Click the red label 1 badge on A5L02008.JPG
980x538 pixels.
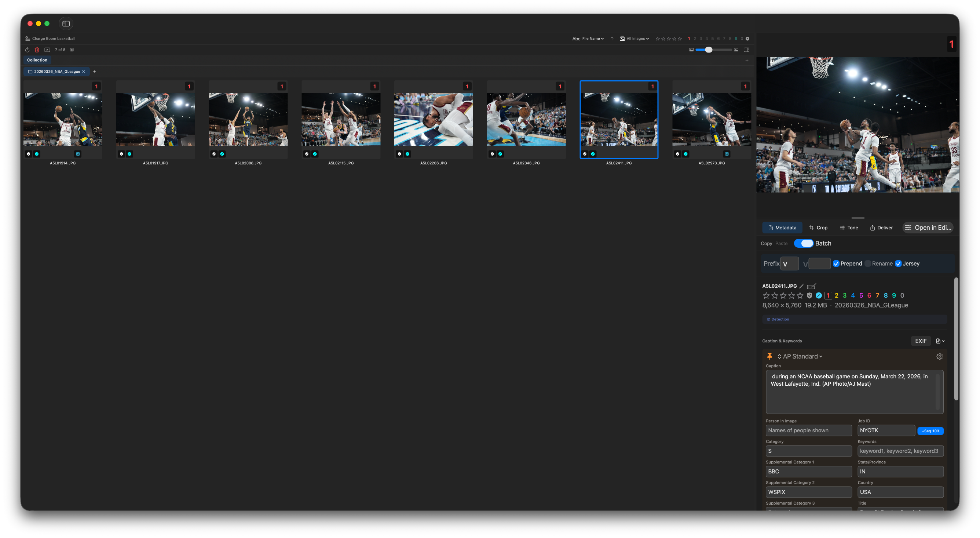tap(282, 87)
